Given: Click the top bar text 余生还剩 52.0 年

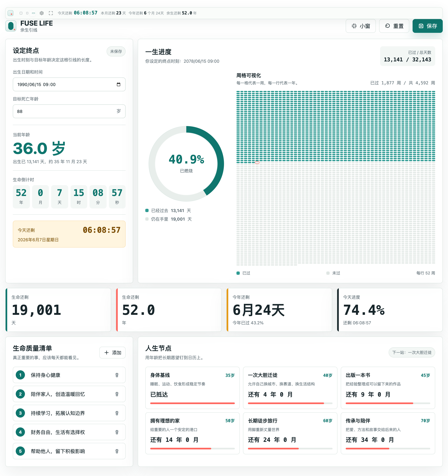Looking at the screenshot, I should point(182,13).
